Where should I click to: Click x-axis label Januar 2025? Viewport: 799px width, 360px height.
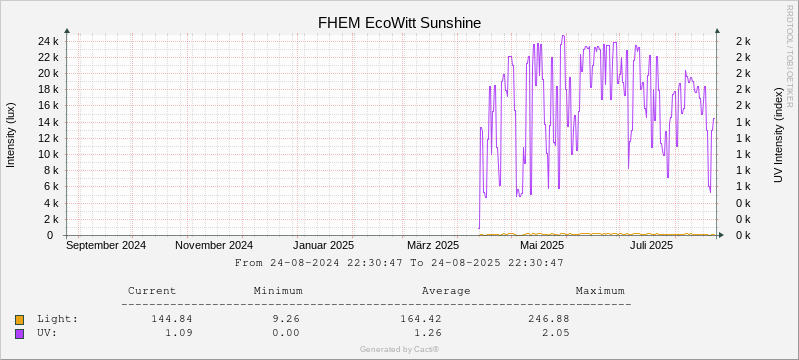tap(325, 245)
